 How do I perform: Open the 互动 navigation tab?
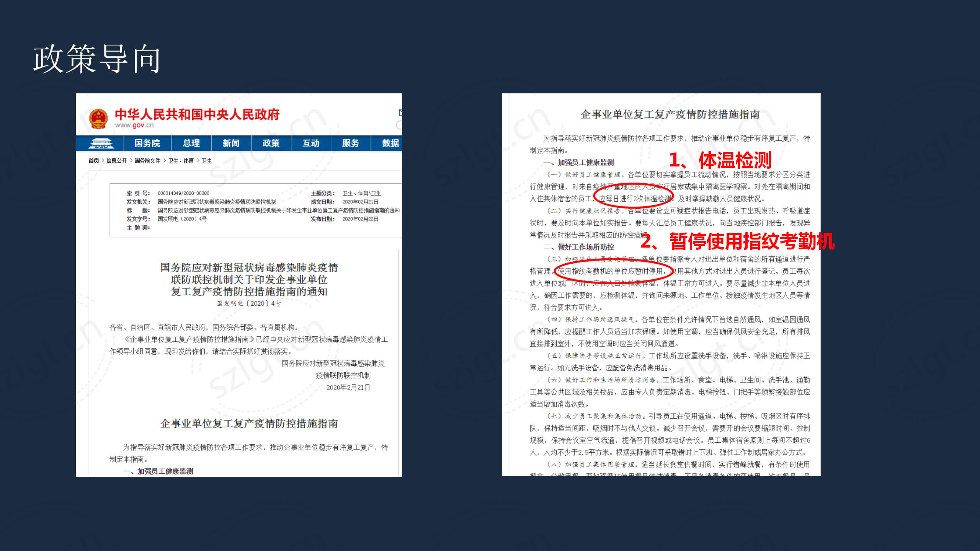click(310, 143)
